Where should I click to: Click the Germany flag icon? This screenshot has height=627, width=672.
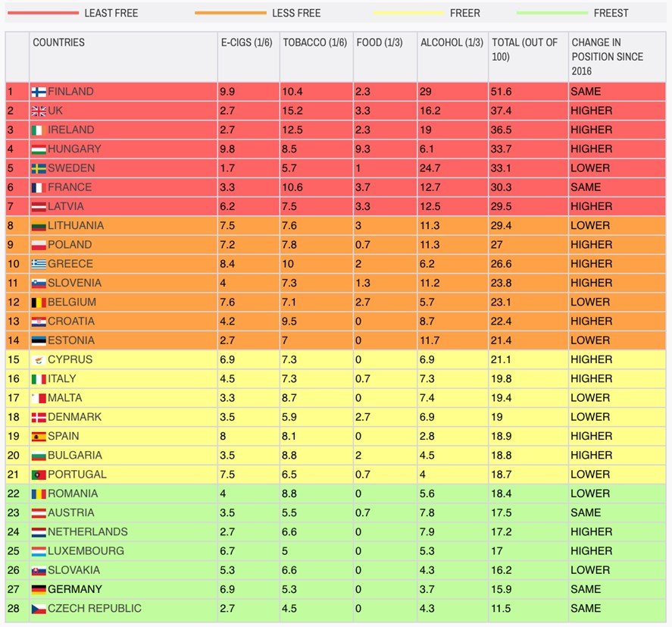[x=39, y=589]
